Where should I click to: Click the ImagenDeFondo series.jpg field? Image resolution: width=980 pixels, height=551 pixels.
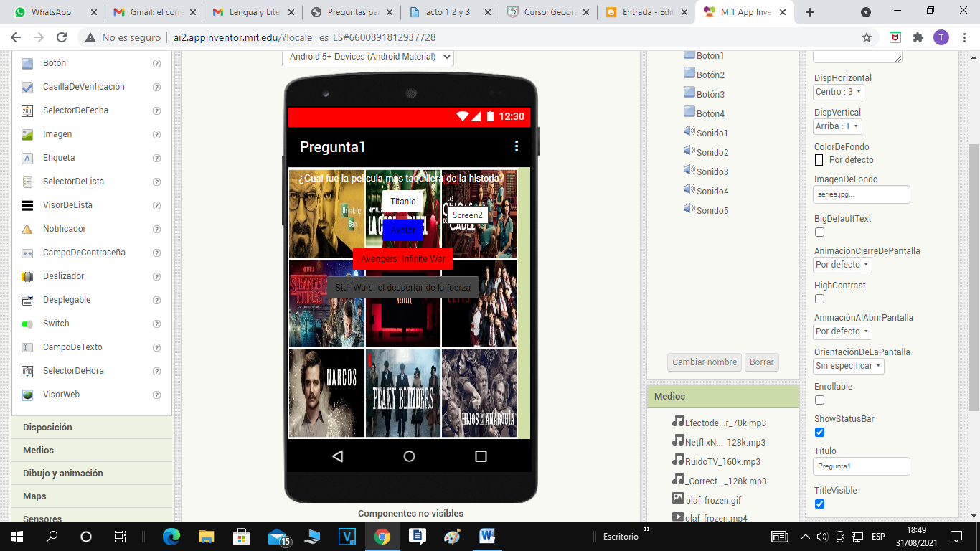point(862,194)
